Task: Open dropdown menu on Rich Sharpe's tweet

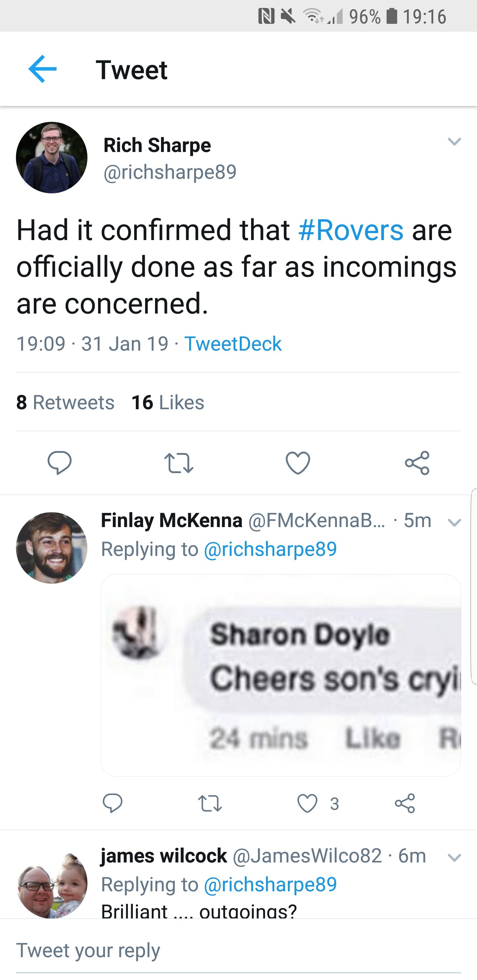Action: point(454,141)
